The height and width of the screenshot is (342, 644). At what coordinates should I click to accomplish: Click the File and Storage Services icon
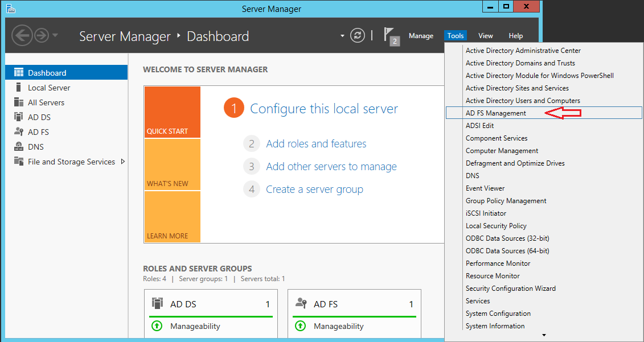(19, 161)
